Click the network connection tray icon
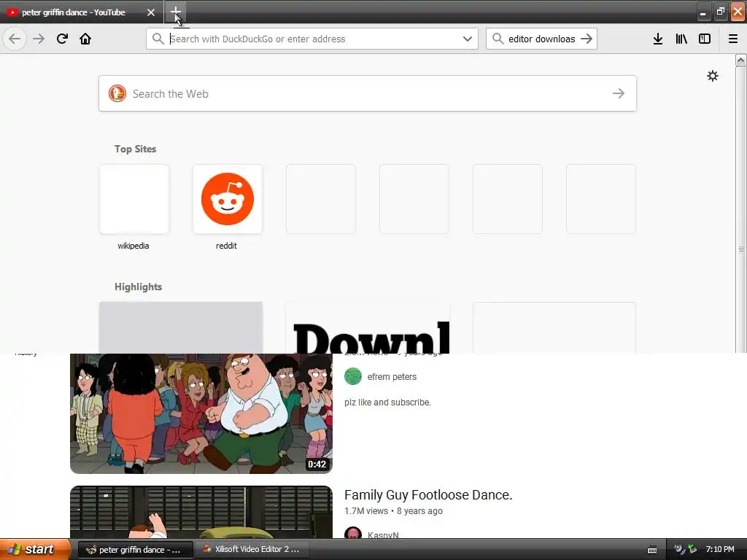Screen dimensions: 747x560 point(692,549)
